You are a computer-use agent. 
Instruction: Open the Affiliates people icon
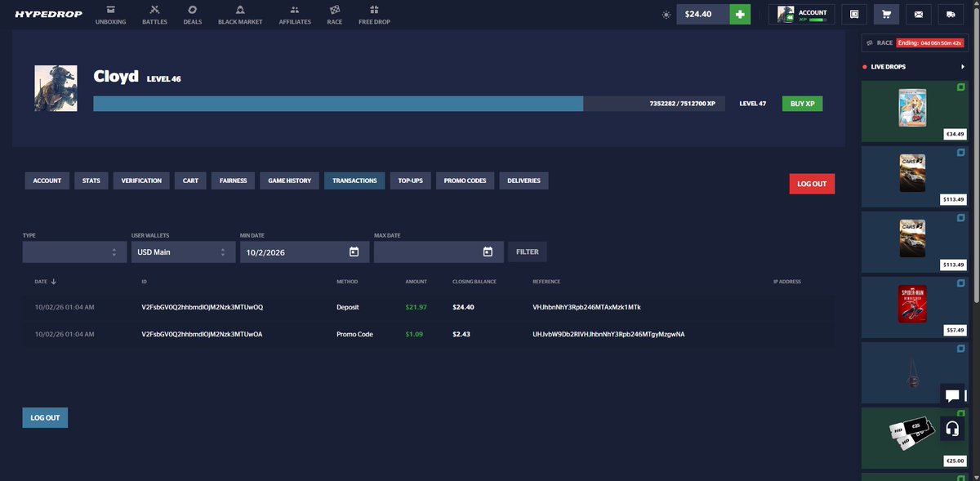295,10
